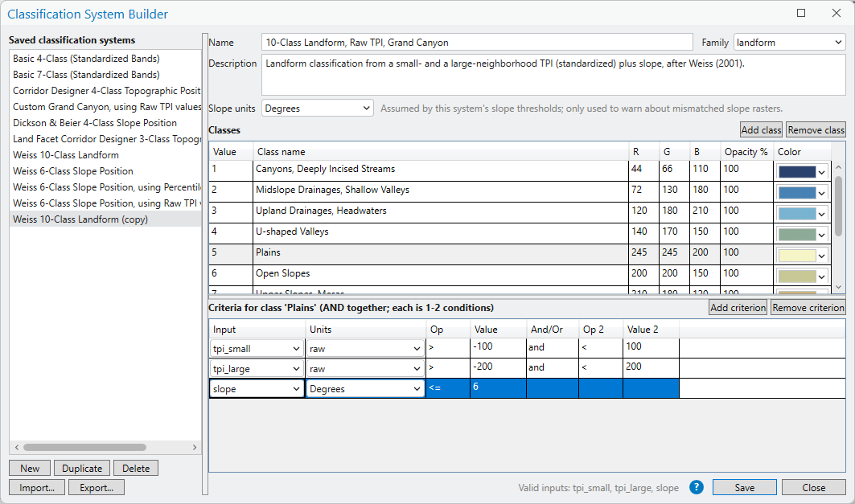Open the slope input dropdown
The width and height of the screenshot is (855, 504).
coord(257,389)
